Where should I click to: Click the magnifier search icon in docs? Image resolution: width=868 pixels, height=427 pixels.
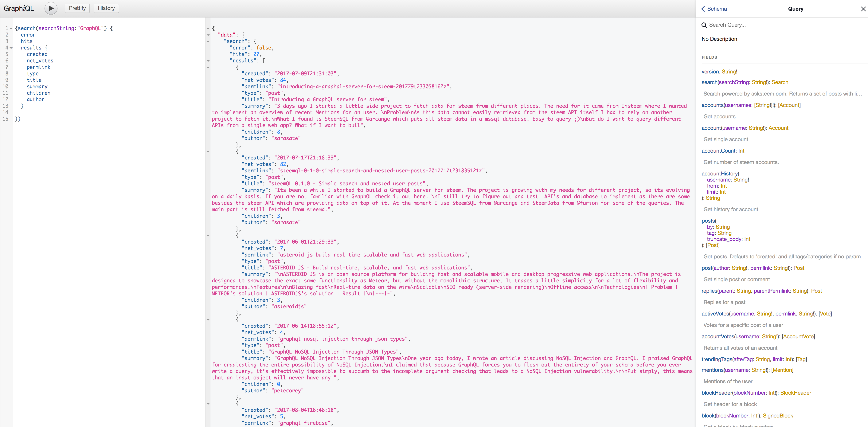coord(704,25)
